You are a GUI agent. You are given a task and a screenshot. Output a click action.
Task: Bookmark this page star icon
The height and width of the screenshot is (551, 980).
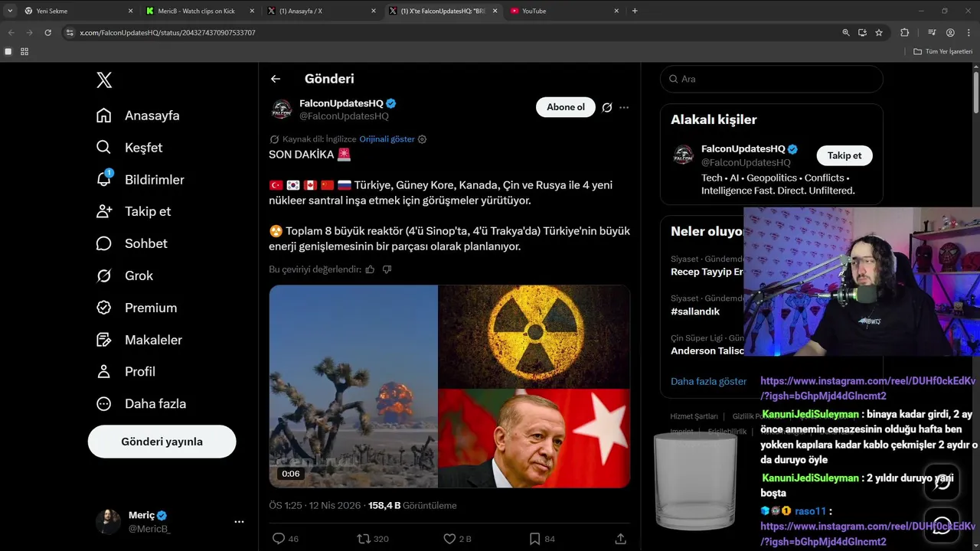pos(879,33)
